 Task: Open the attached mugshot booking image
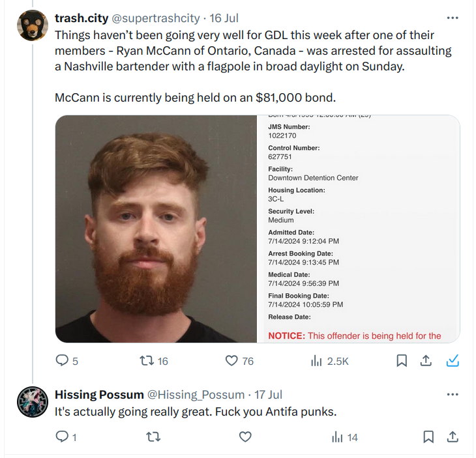[x=258, y=229]
